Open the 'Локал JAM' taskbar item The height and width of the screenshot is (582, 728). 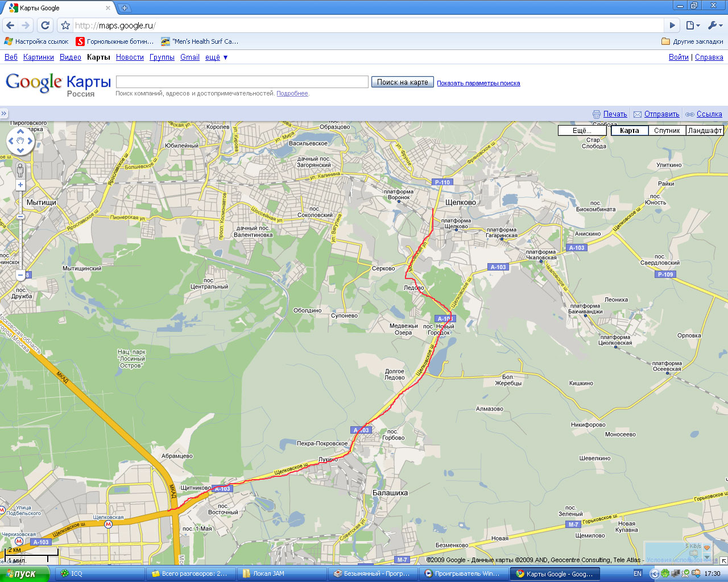tap(282, 573)
